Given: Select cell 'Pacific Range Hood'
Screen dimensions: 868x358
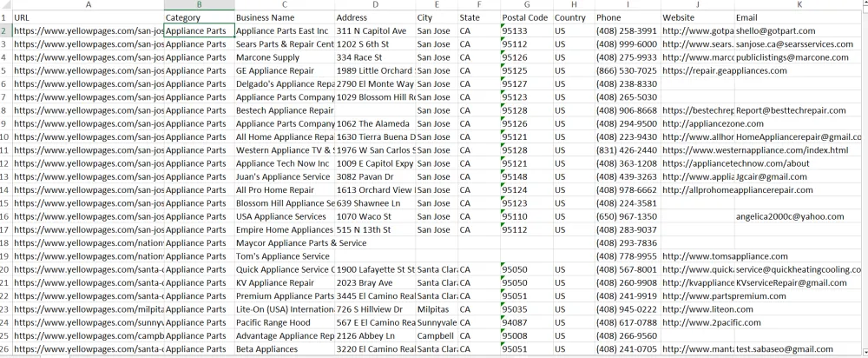Looking at the screenshot, I should [285, 322].
